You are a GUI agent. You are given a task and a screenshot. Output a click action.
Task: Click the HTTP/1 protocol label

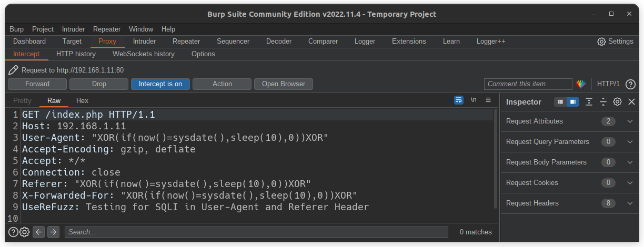tap(608, 84)
